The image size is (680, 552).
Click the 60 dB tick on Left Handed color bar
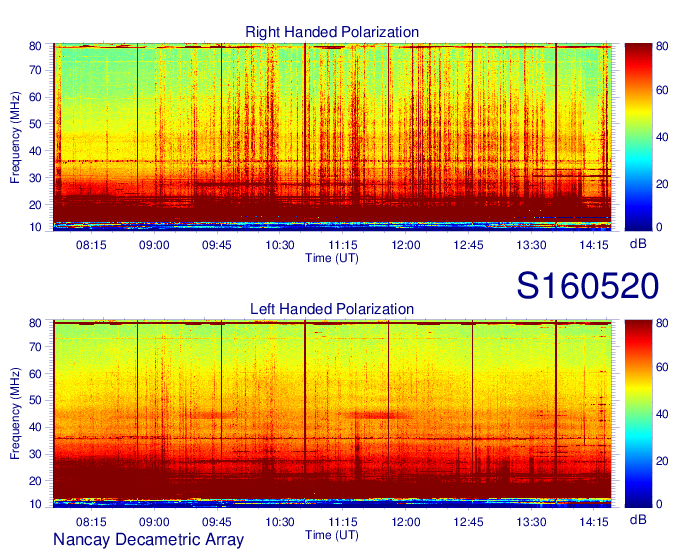point(662,367)
